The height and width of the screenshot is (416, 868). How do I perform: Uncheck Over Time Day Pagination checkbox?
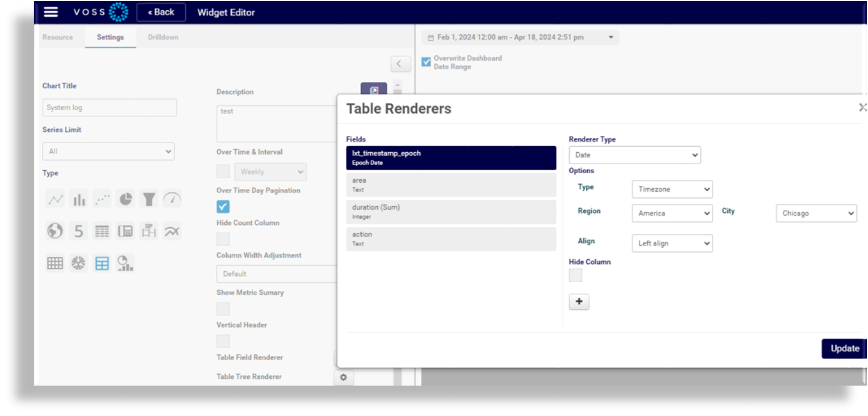(x=223, y=207)
